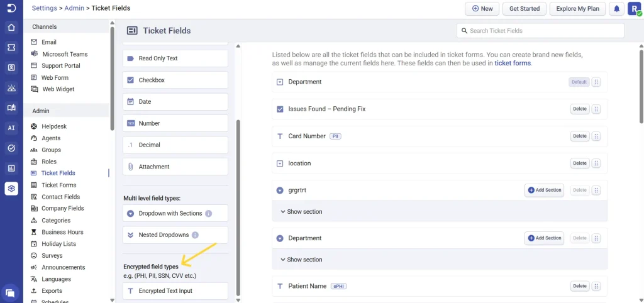Click the ticket forms link in description
The width and height of the screenshot is (644, 303).
click(513, 63)
